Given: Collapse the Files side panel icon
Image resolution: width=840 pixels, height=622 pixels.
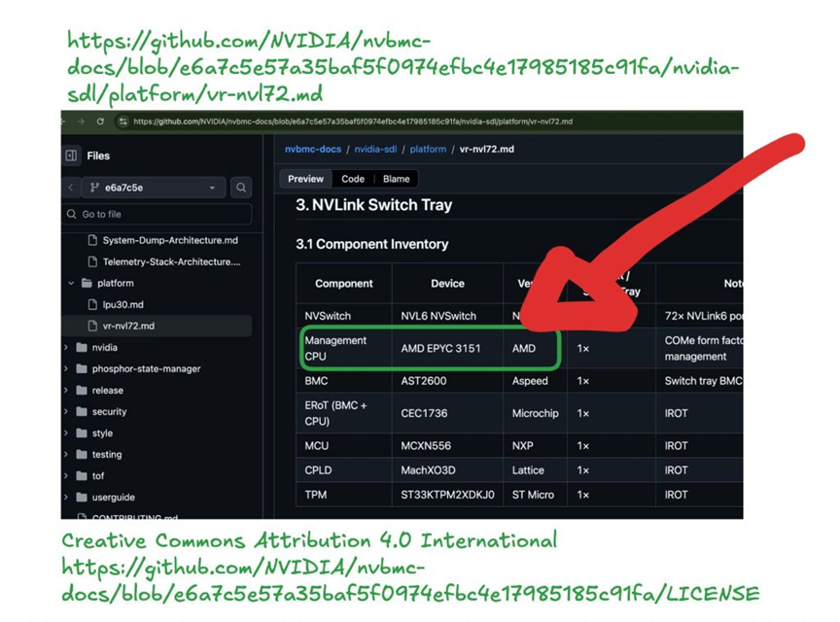Looking at the screenshot, I should click(x=71, y=155).
